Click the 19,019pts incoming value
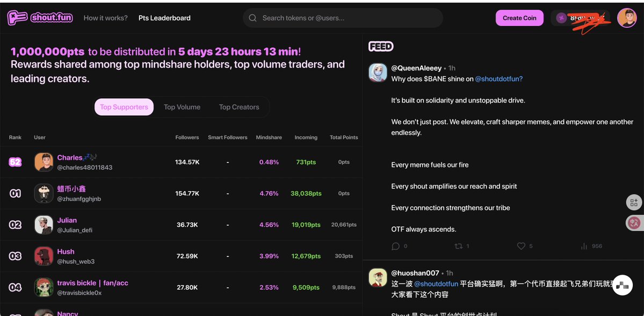 click(306, 225)
